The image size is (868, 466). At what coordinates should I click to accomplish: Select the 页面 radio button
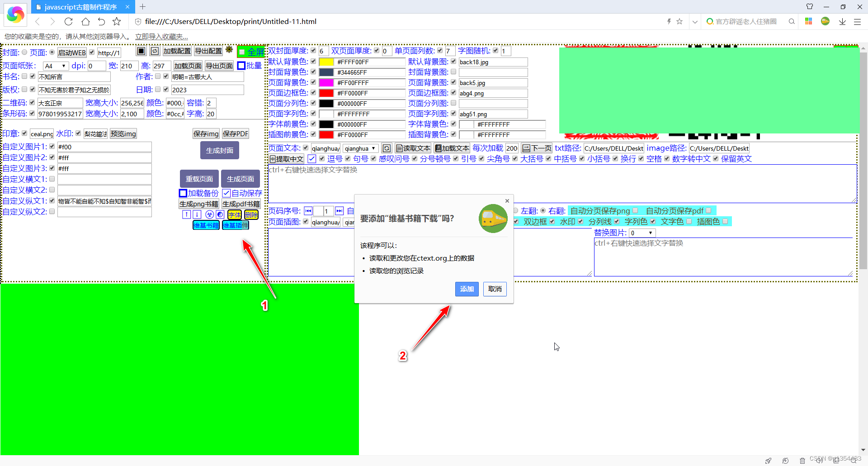coord(52,52)
